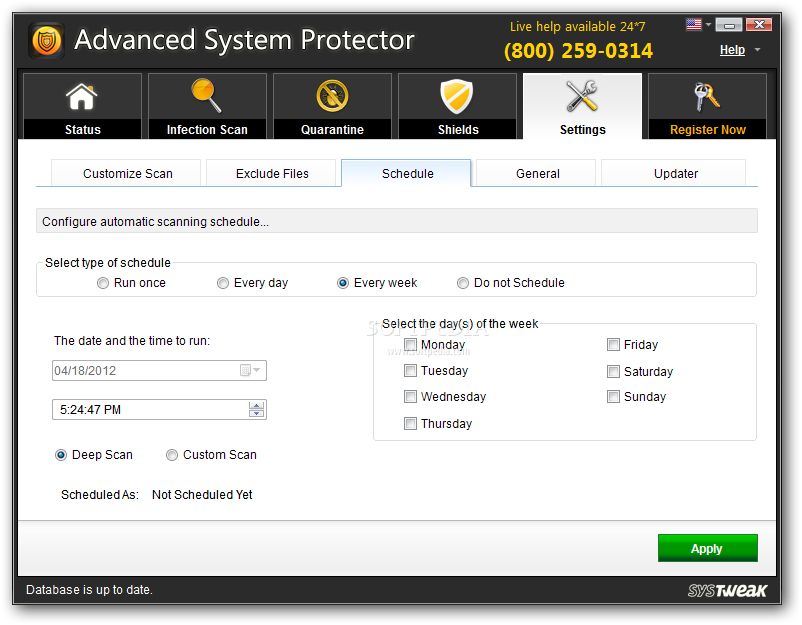This screenshot has width=802, height=625.
Task: Expand the language dropdown arrow beside flag
Action: coord(708,24)
